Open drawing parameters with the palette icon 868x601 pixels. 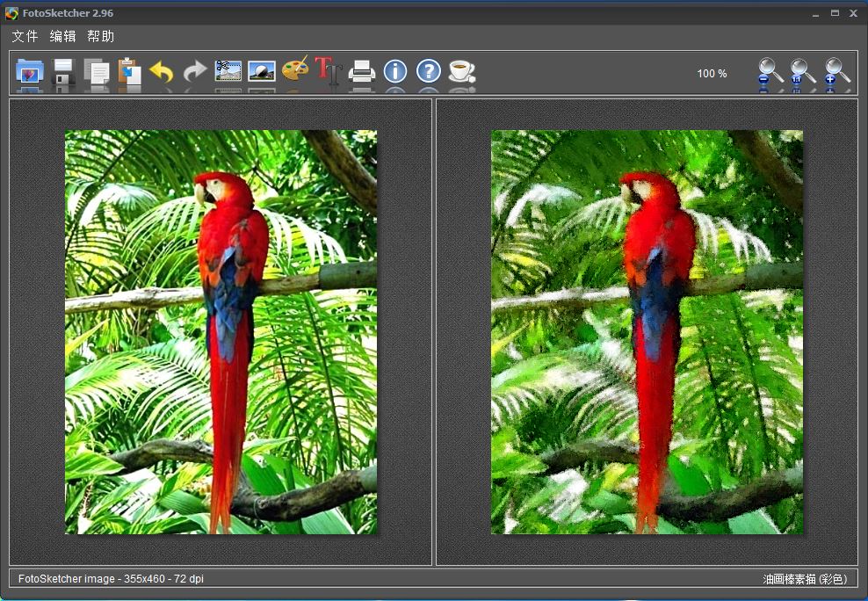(x=295, y=70)
